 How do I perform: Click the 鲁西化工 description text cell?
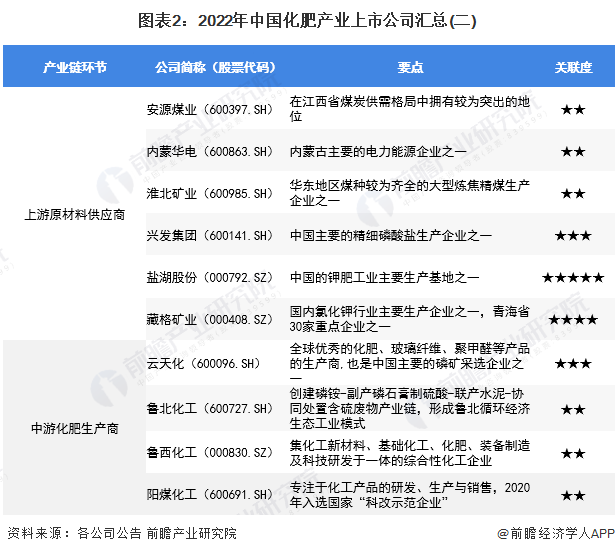pyautogui.click(x=409, y=452)
